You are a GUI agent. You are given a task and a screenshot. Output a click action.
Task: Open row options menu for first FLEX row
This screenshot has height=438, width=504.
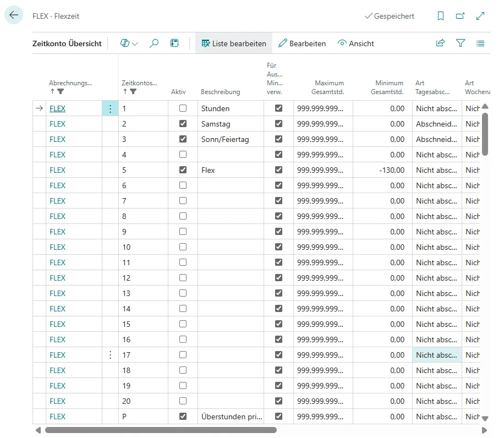(110, 108)
